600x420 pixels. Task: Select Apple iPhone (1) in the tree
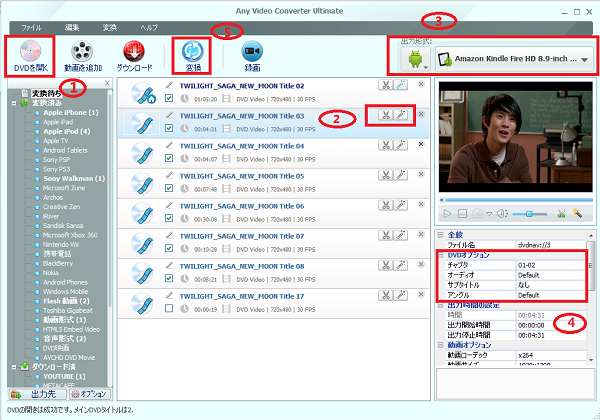tap(71, 112)
